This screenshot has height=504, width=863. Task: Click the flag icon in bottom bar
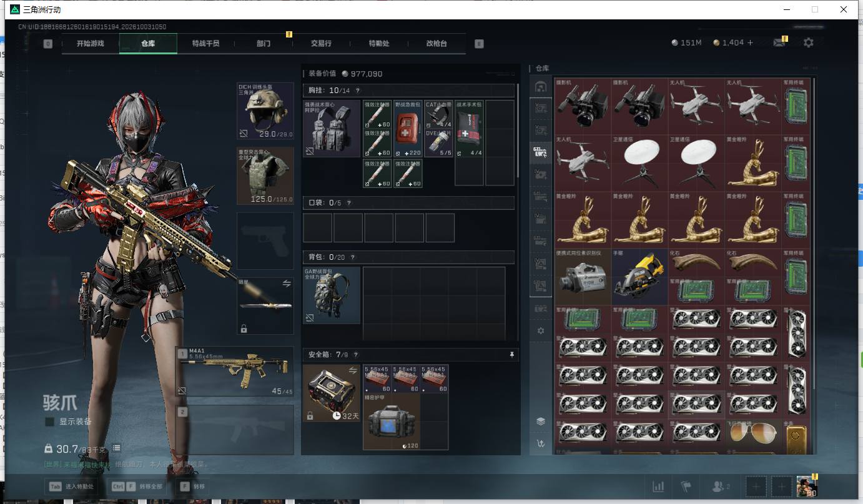tap(686, 487)
